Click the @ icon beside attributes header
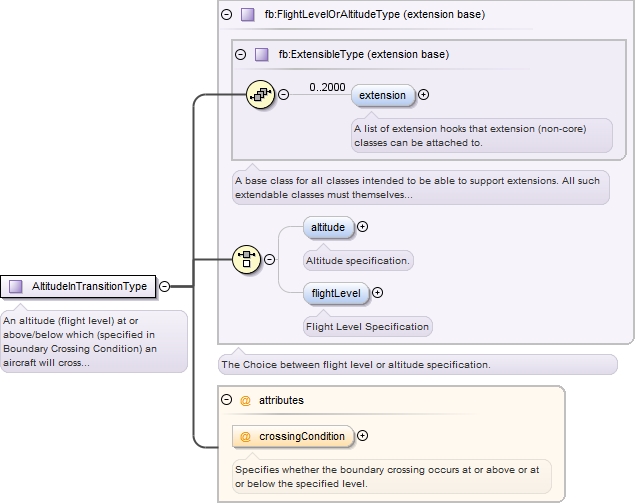The image size is (636, 504). [245, 400]
